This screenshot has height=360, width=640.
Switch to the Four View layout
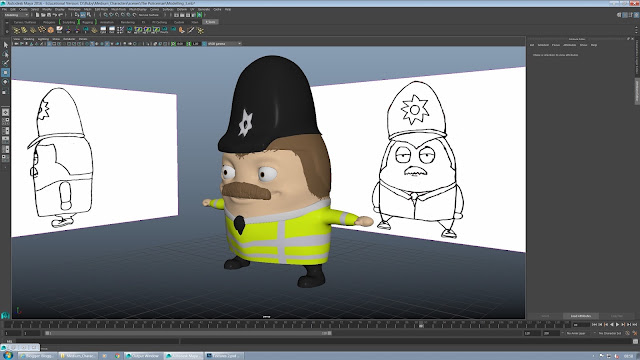tap(5, 121)
